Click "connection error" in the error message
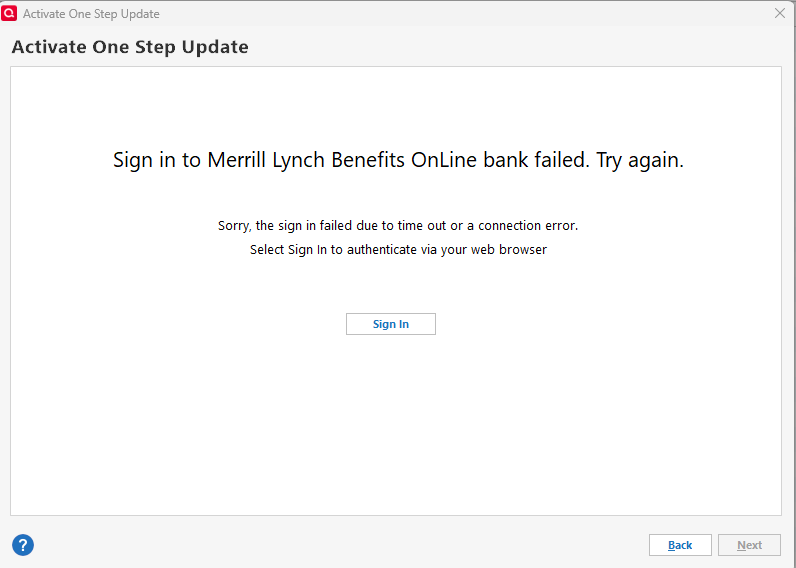This screenshot has width=796, height=568. (x=528, y=226)
